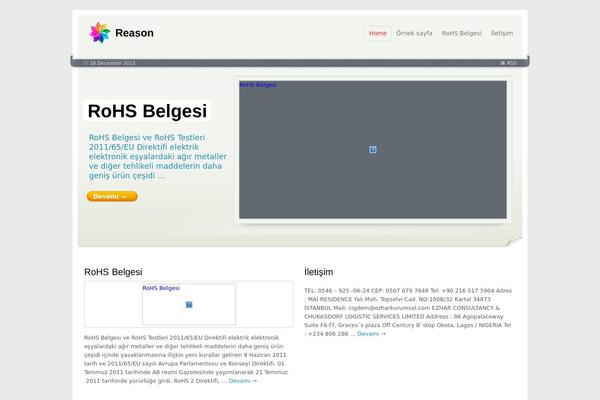Click the broken image icon under RoHS Belgesi post
600x400 pixels.
coord(189,305)
